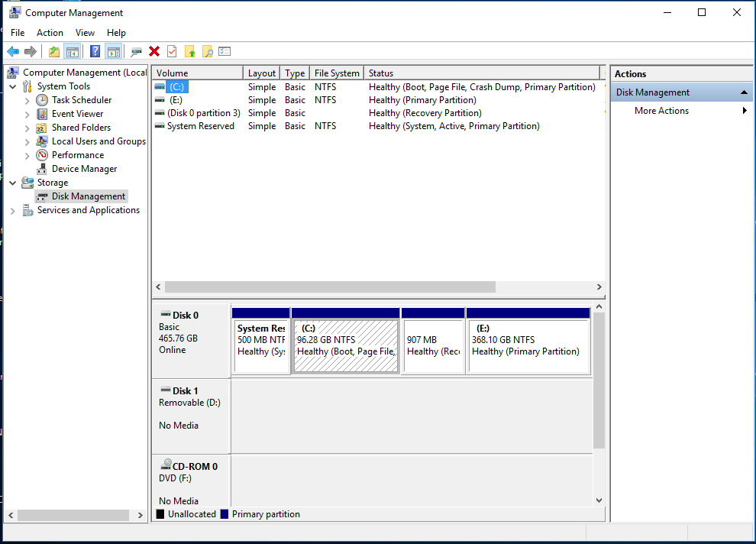Click right arrow of tree pane scrollbar
756x544 pixels.
[x=141, y=515]
